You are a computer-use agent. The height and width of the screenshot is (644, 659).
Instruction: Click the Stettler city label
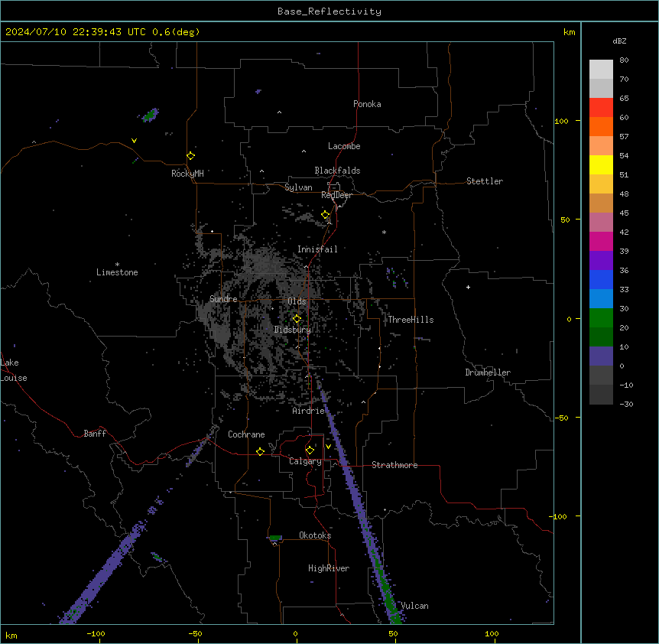point(485,181)
